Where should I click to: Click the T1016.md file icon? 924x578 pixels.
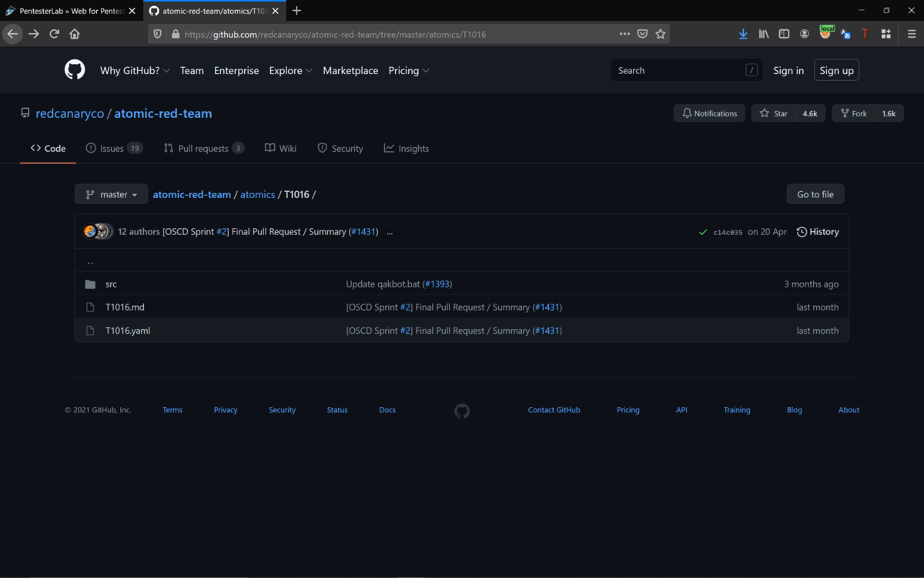coord(90,307)
